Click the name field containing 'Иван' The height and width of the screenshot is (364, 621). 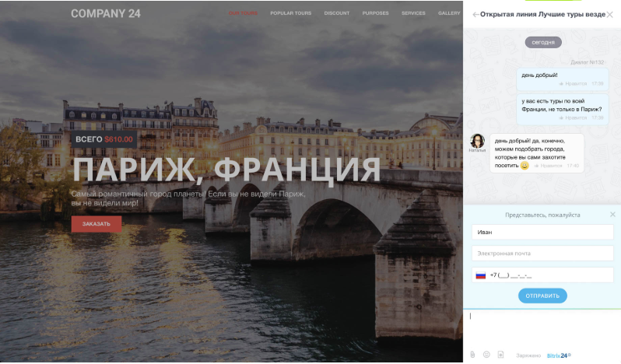click(x=542, y=233)
